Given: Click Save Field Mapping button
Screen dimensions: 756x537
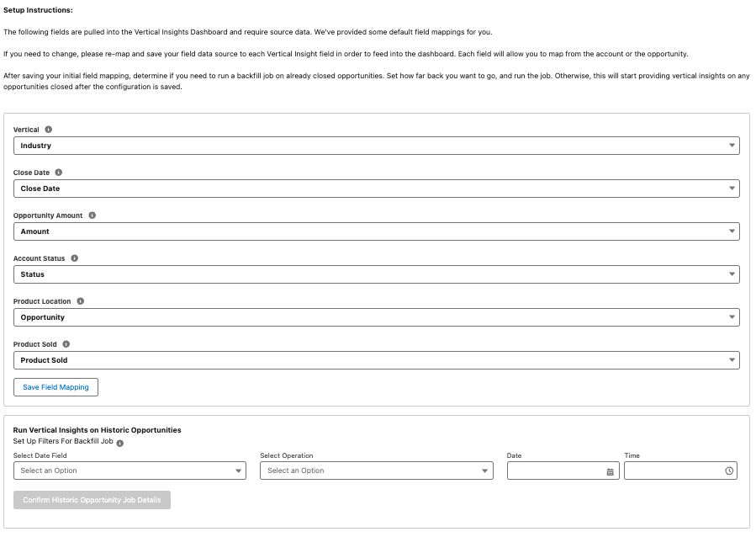Looking at the screenshot, I should 56,387.
